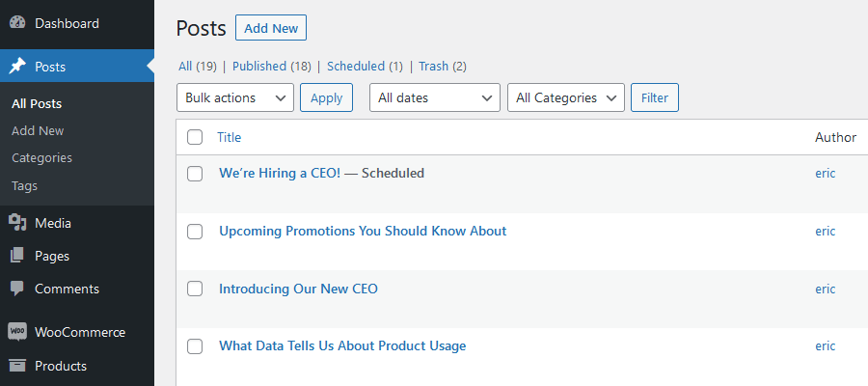Click the Dashboard gauge icon

[17, 23]
